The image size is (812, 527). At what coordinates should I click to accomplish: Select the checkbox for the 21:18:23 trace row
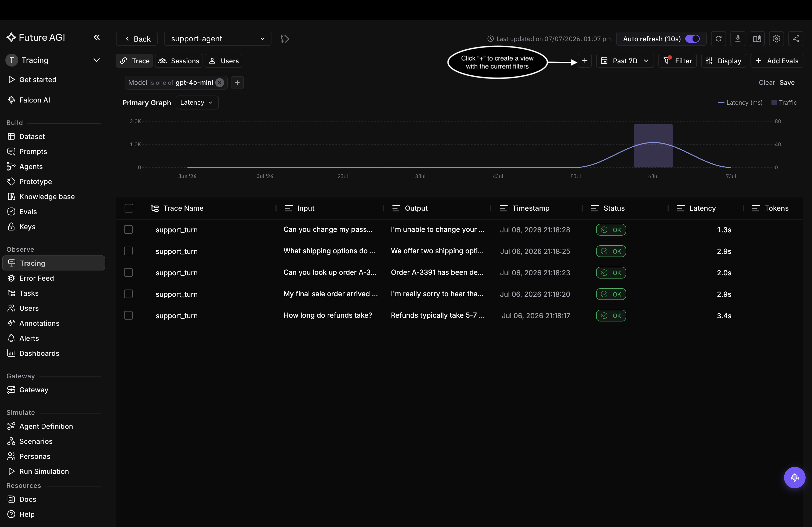[128, 272]
